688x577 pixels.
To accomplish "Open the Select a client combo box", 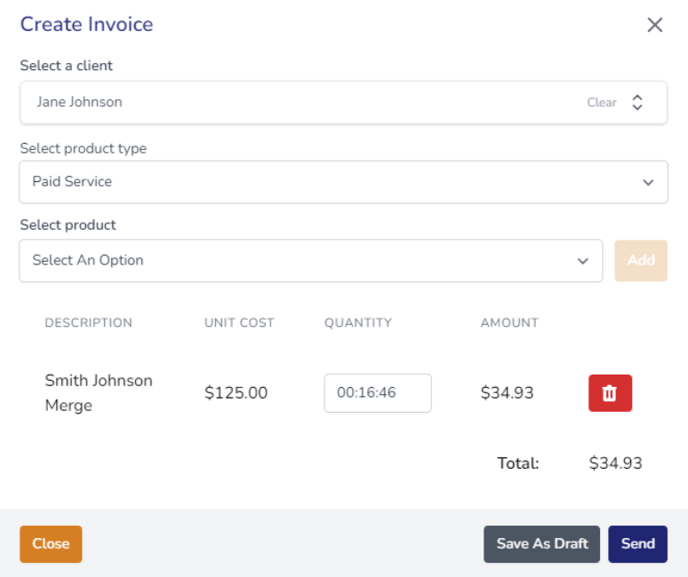I will point(344,102).
